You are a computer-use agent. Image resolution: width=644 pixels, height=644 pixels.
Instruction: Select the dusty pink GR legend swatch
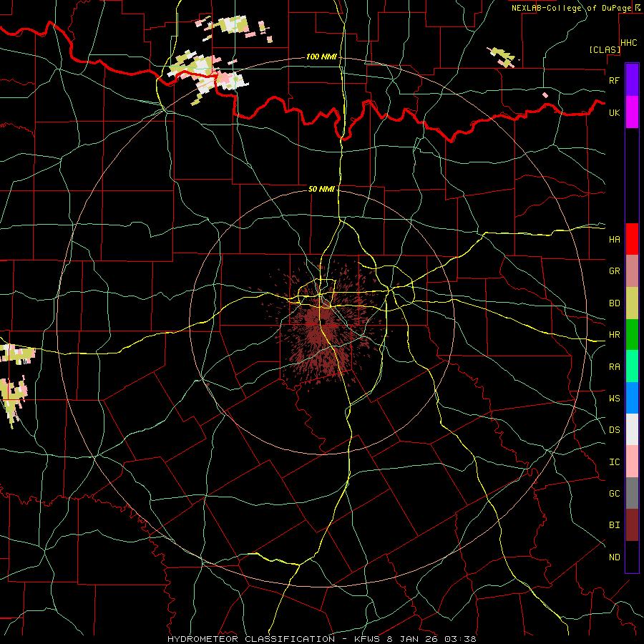click(x=632, y=271)
